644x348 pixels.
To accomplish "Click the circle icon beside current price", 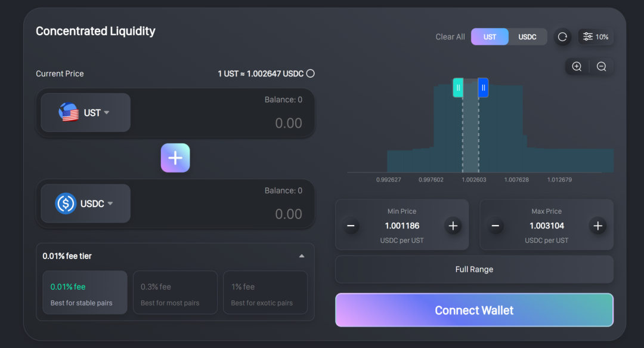I will click(x=311, y=73).
